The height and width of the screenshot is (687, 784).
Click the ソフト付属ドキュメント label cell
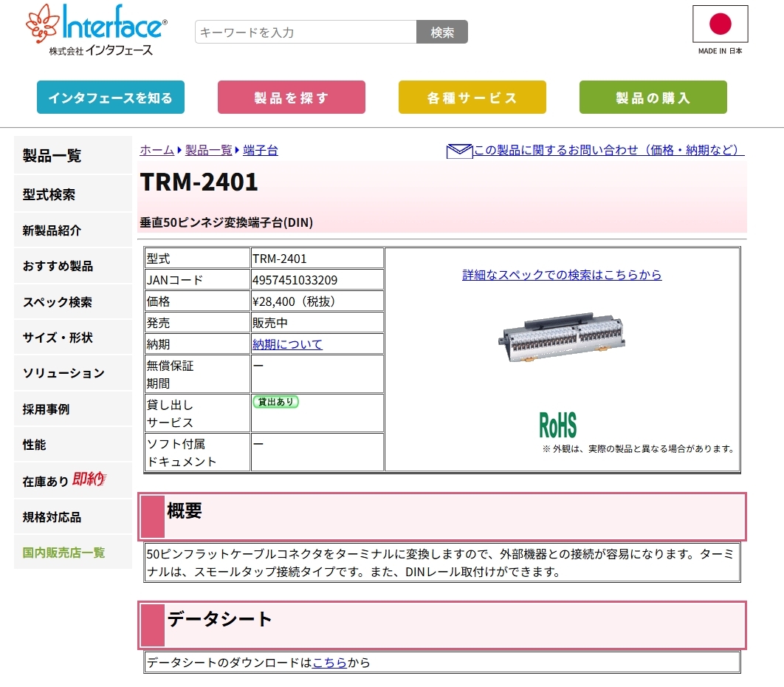(x=198, y=452)
